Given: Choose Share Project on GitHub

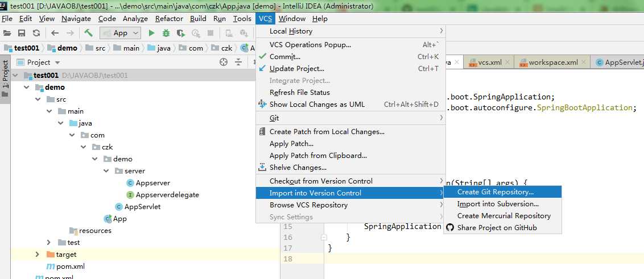Looking at the screenshot, I should (x=503, y=228).
